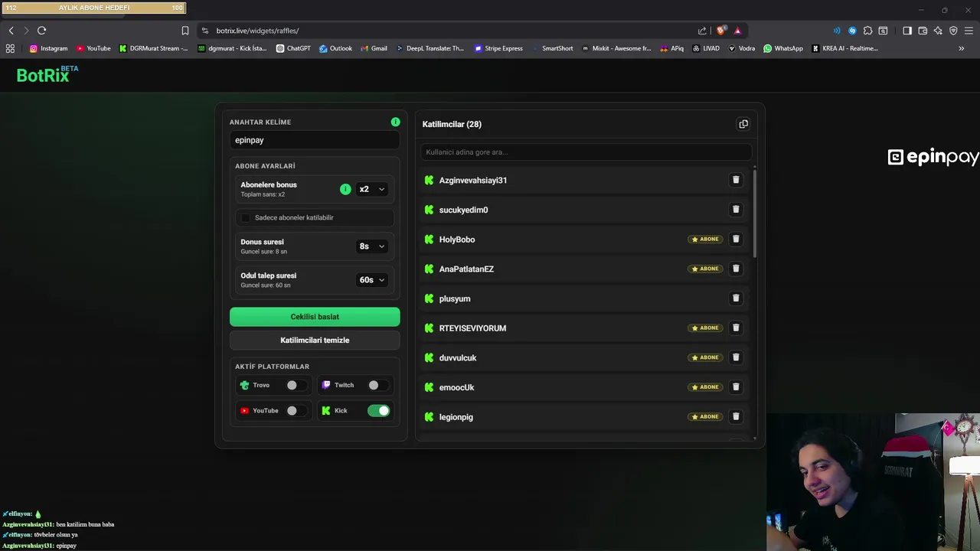Open the bookmarks apps grid icon

(10, 48)
